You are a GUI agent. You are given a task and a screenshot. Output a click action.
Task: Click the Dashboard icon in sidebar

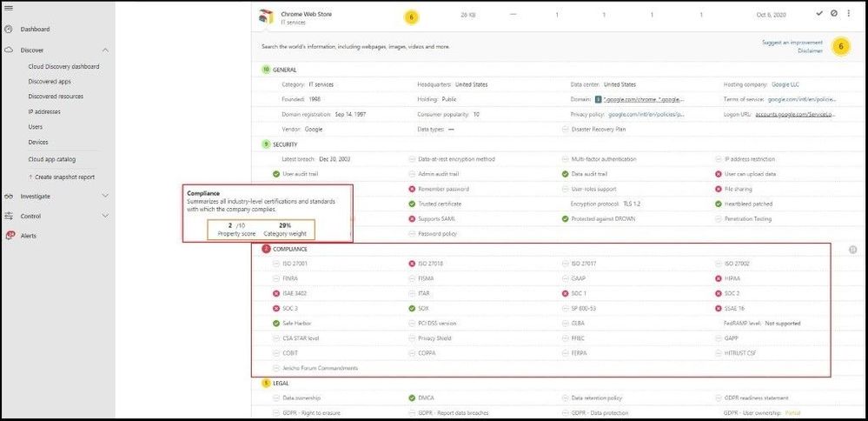[9, 30]
